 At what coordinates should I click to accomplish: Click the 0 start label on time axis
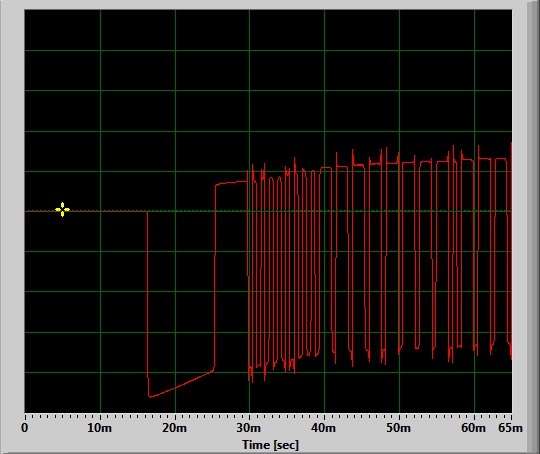point(24,428)
